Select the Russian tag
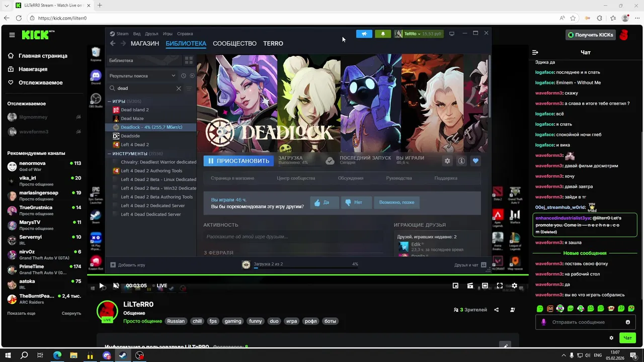This screenshot has width=644, height=362. pyautogui.click(x=176, y=321)
